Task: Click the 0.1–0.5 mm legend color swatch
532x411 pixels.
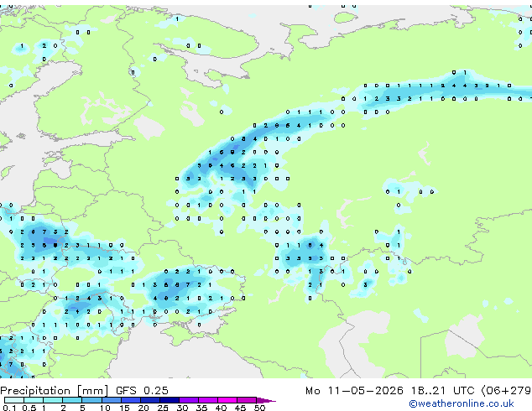Action: click(x=14, y=400)
